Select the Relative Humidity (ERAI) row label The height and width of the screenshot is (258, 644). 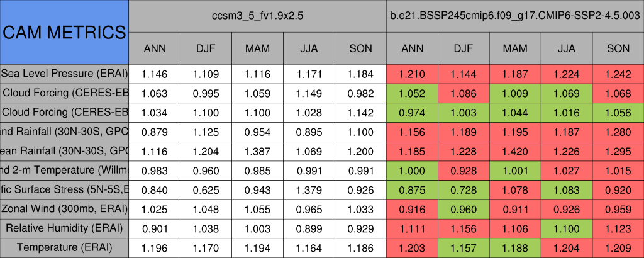click(x=64, y=228)
